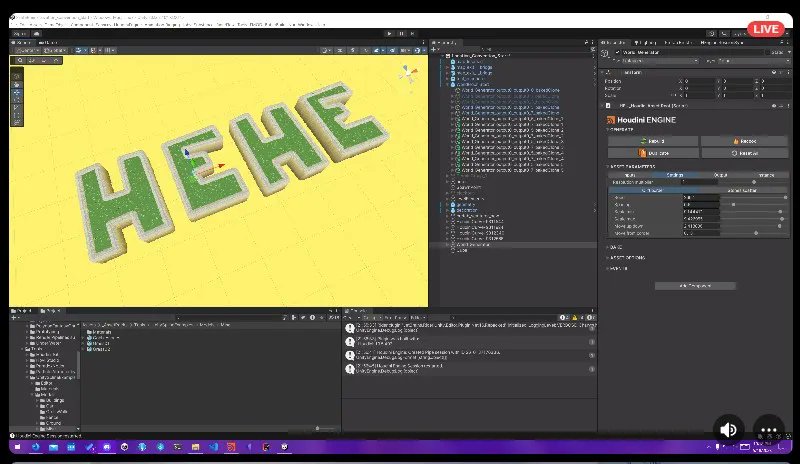Viewport: 800px width, 464px height.
Task: Click the Add Component button
Action: [695, 286]
